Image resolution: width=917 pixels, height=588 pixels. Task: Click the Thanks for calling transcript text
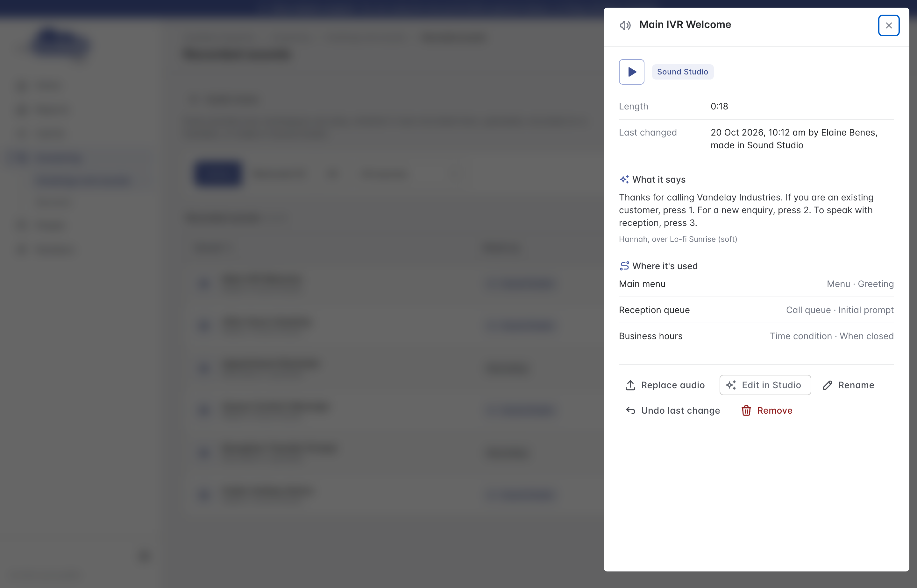pyautogui.click(x=746, y=210)
